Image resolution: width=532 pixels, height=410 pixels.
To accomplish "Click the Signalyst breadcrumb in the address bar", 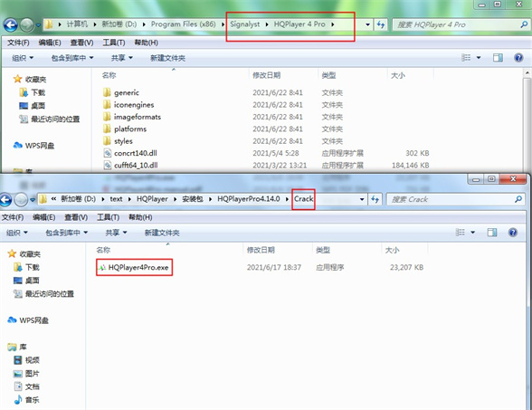I will point(244,24).
